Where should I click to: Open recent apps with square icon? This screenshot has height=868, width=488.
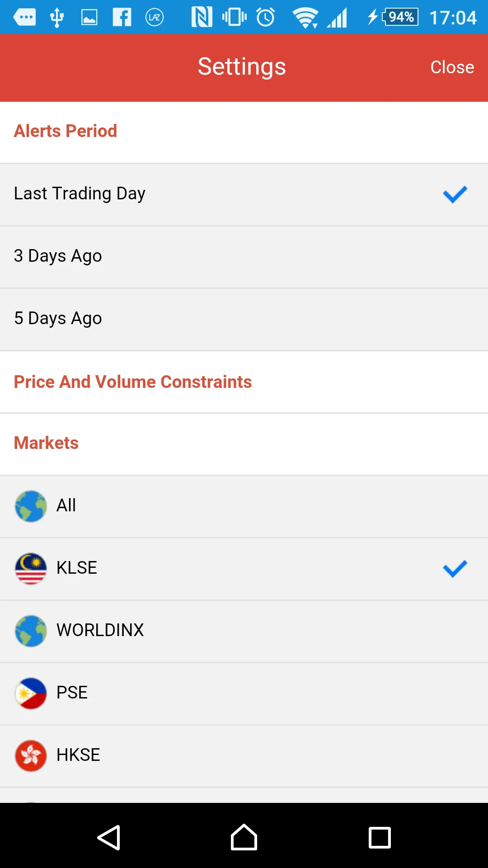point(380,838)
